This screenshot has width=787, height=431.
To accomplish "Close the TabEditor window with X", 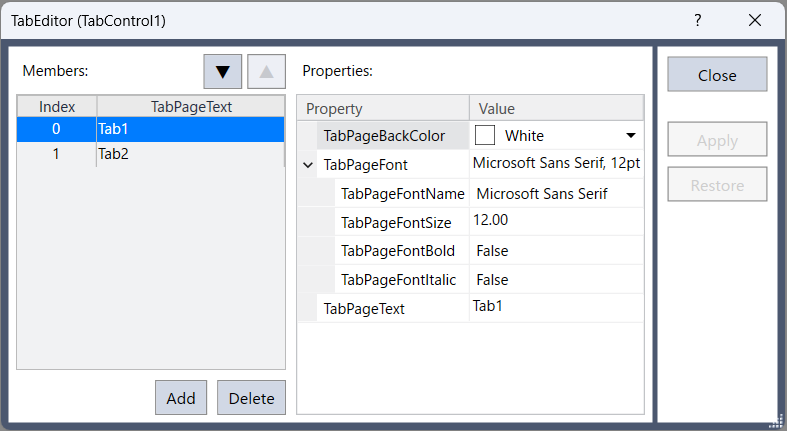I will click(x=754, y=20).
